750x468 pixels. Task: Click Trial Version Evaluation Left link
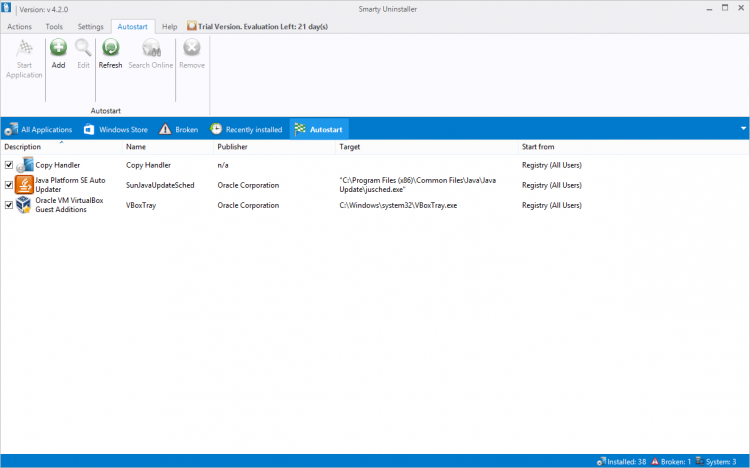pyautogui.click(x=263, y=27)
